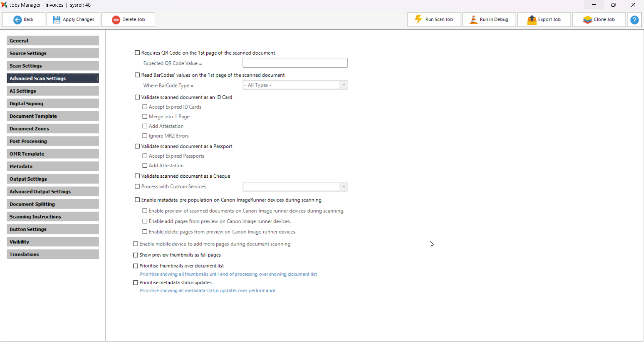Viewport: 644px width, 342px height.
Task: Click the Clone Job layers icon
Action: pyautogui.click(x=587, y=20)
